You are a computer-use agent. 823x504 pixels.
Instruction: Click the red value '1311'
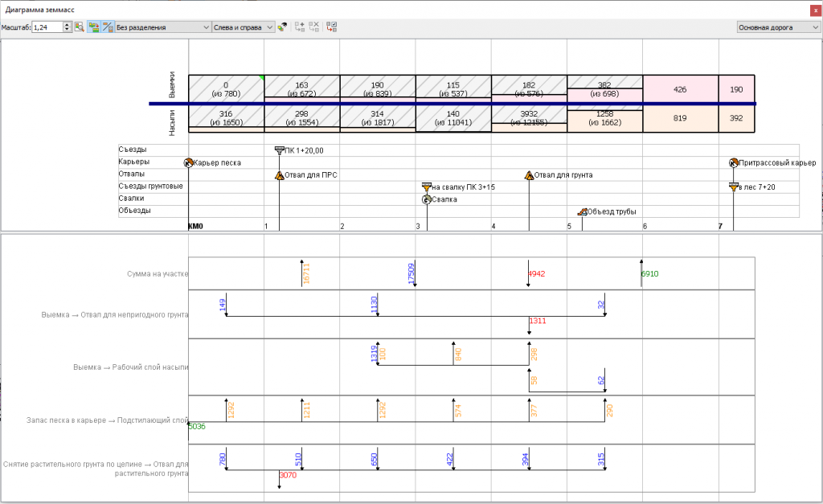[538, 321]
